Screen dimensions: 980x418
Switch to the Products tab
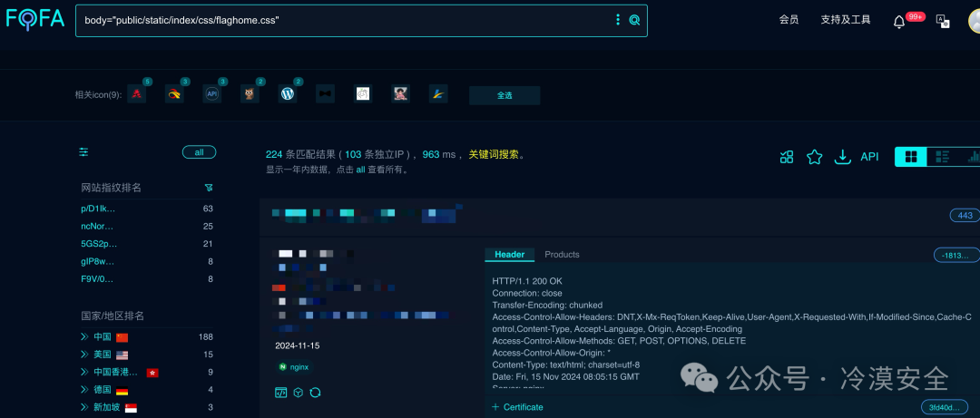tap(562, 254)
